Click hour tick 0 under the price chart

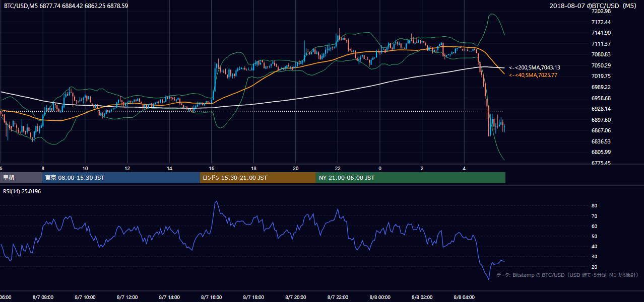pos(380,169)
